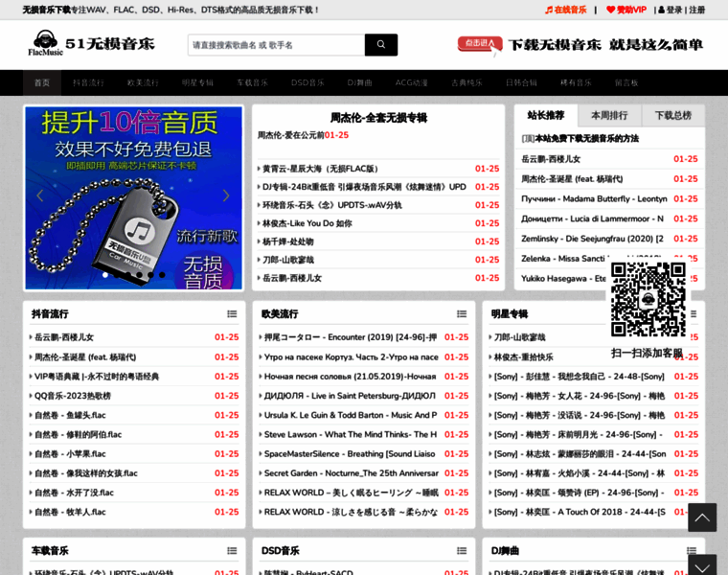Open 自然卷 - 小苹果.flac entry
The height and width of the screenshot is (575, 728).
click(70, 454)
